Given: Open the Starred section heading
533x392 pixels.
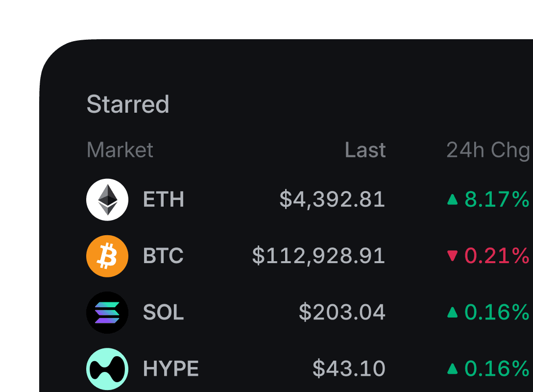Looking at the screenshot, I should pos(128,104).
